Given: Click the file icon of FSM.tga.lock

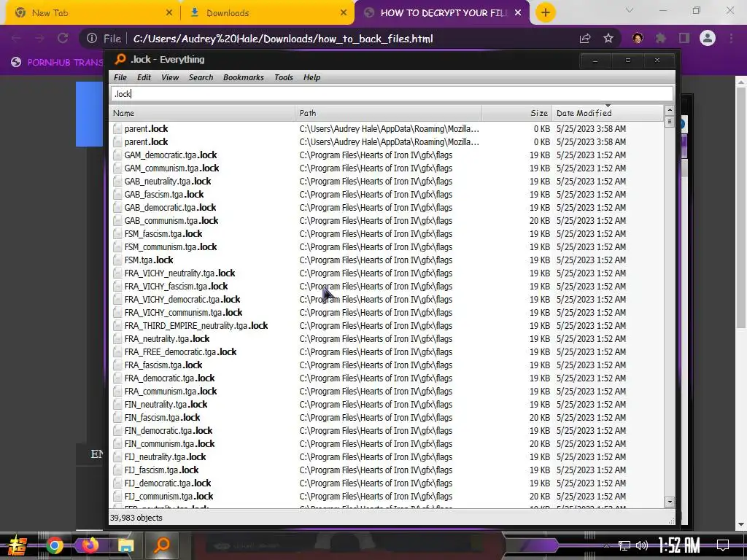Looking at the screenshot, I should pos(117,260).
